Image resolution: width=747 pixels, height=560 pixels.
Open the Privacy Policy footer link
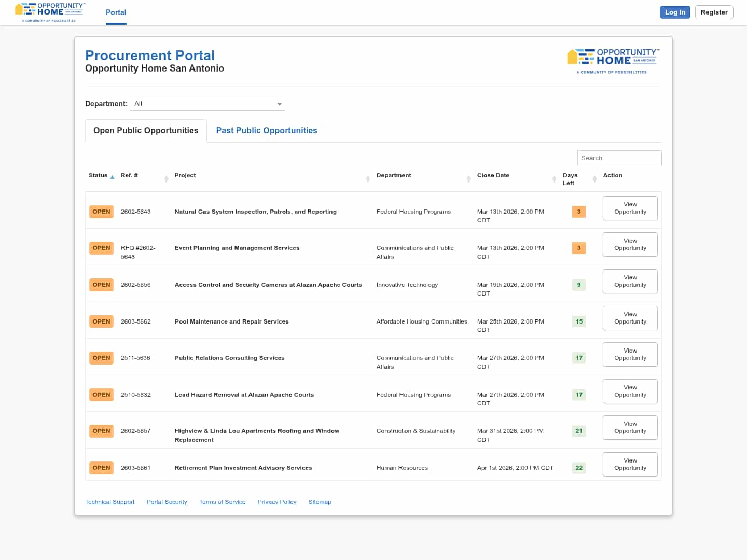click(x=276, y=502)
